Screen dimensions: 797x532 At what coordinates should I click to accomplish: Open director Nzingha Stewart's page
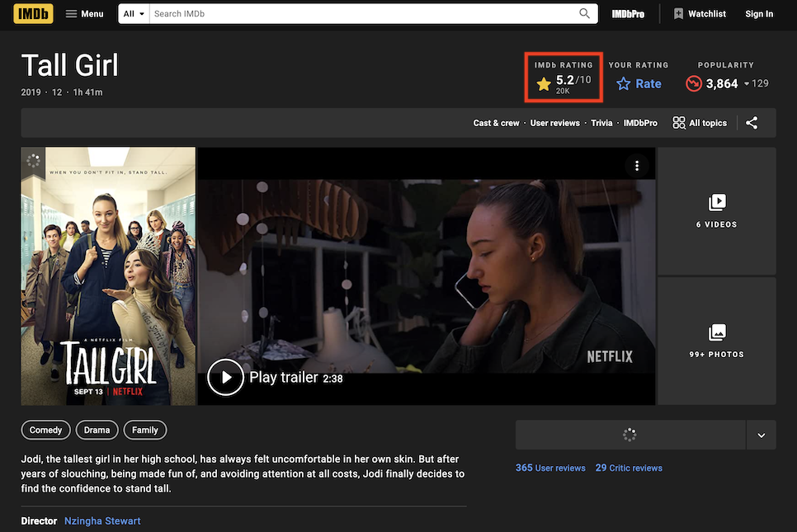click(102, 520)
